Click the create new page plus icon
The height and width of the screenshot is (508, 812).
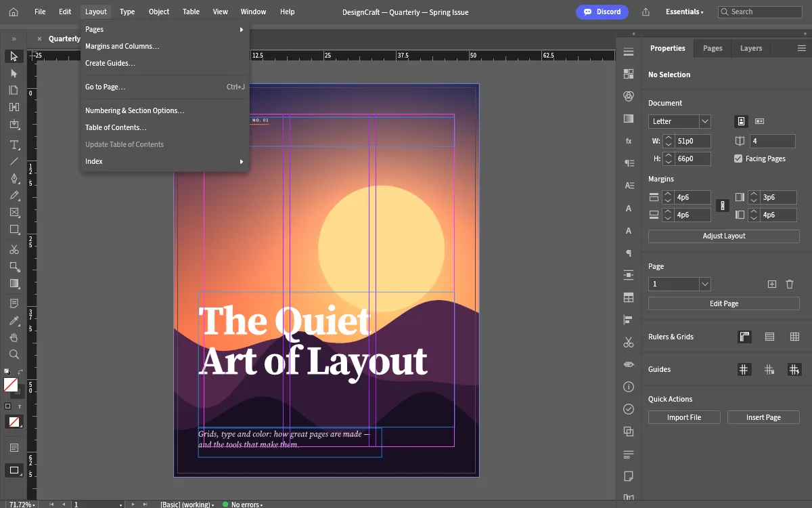[x=772, y=284]
